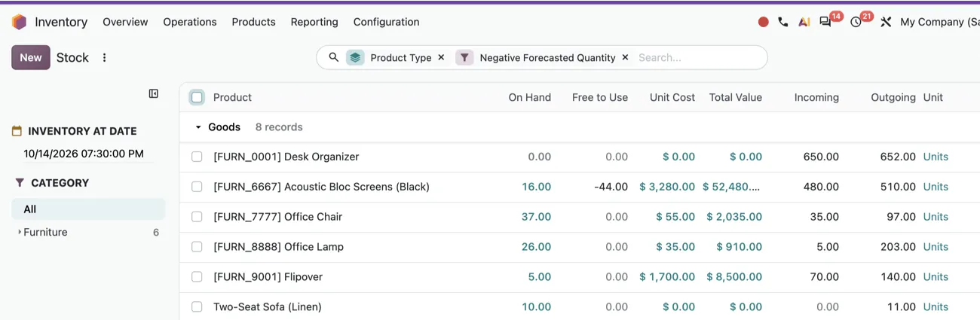The image size is (980, 320).
Task: Open Office Lamp unit cost $ 35.00
Action: tap(675, 247)
